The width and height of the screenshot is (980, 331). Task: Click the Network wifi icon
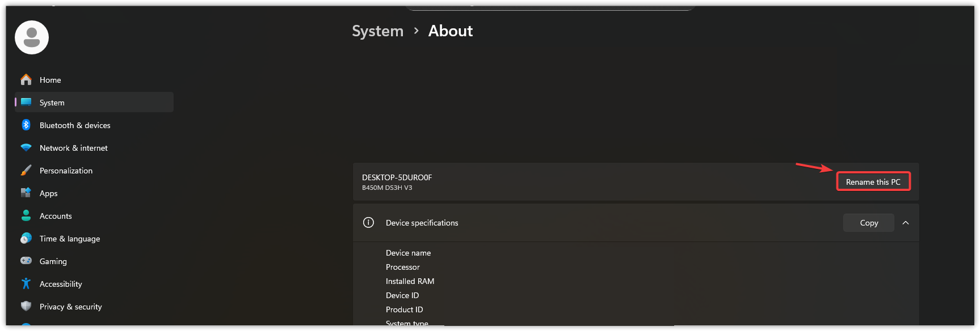tap(26, 147)
